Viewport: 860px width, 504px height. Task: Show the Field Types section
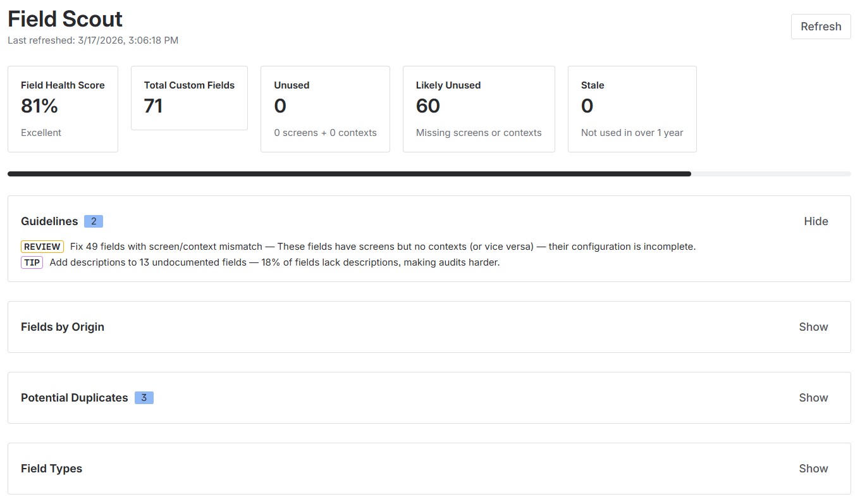(813, 468)
